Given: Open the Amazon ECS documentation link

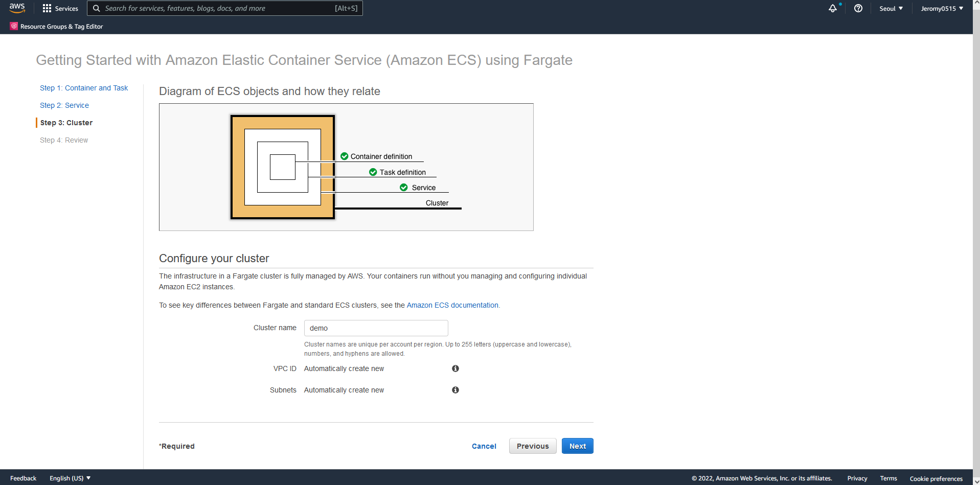Looking at the screenshot, I should point(452,305).
